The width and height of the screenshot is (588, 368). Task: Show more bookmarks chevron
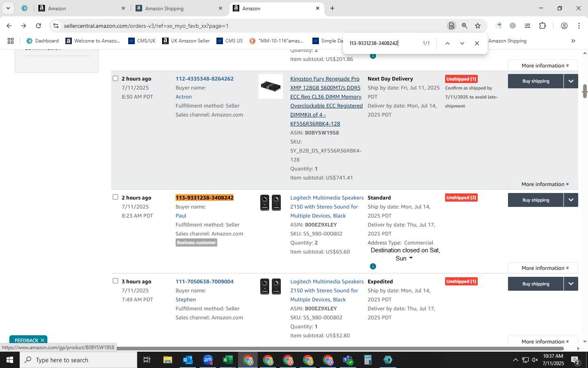point(573,41)
